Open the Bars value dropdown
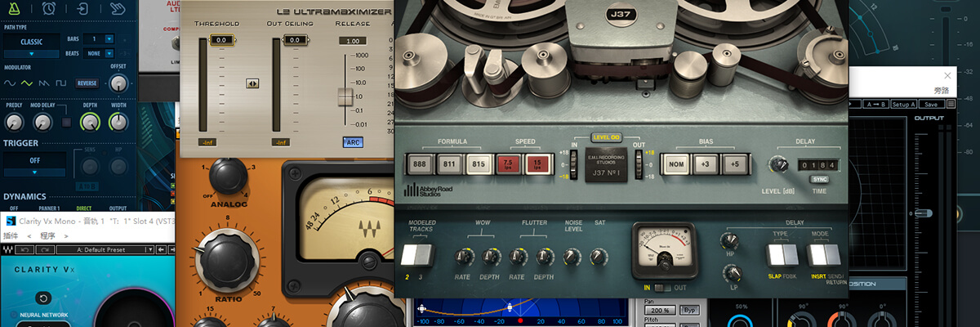 click(97, 38)
